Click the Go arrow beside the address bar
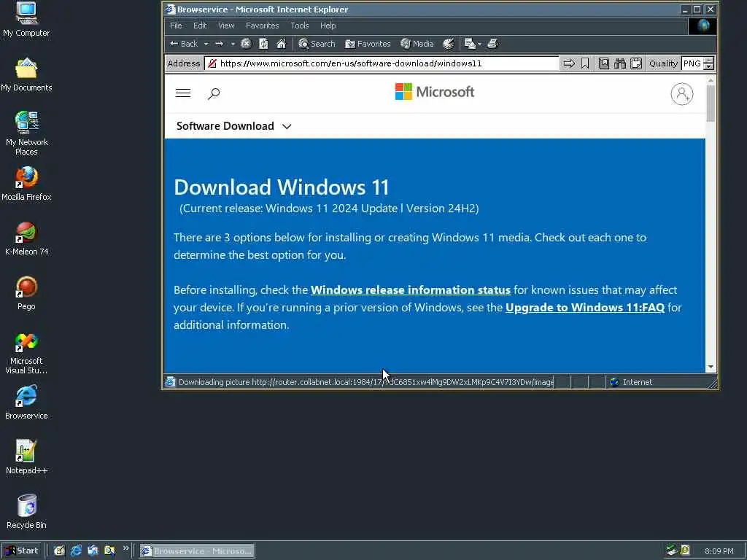This screenshot has width=747, height=560. (x=569, y=63)
